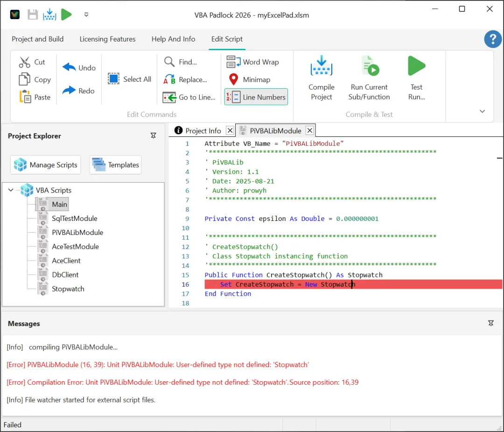
Task: Open the Templates button
Action: point(115,165)
